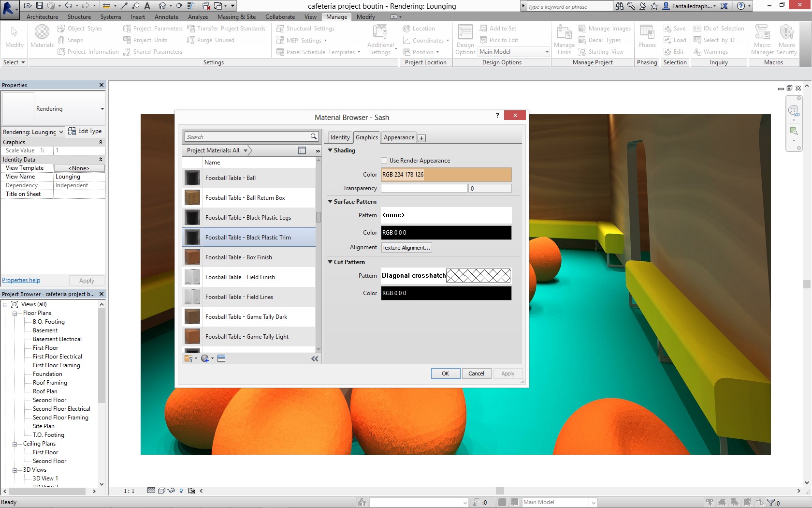Click the search magnifier in Material Browser
Viewport: 812px width, 508px height.
coord(314,136)
